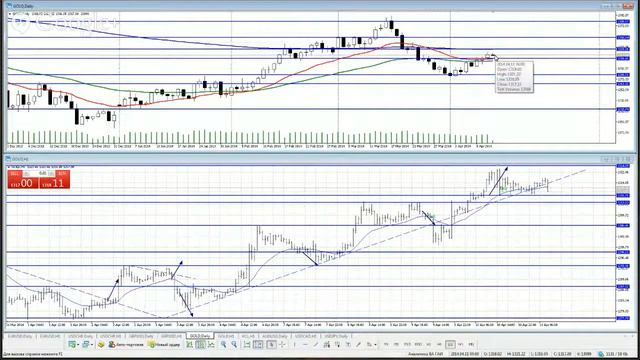Screen dimensions: 640x360
Task: Set timeframe to D1
Action: (x=450, y=344)
